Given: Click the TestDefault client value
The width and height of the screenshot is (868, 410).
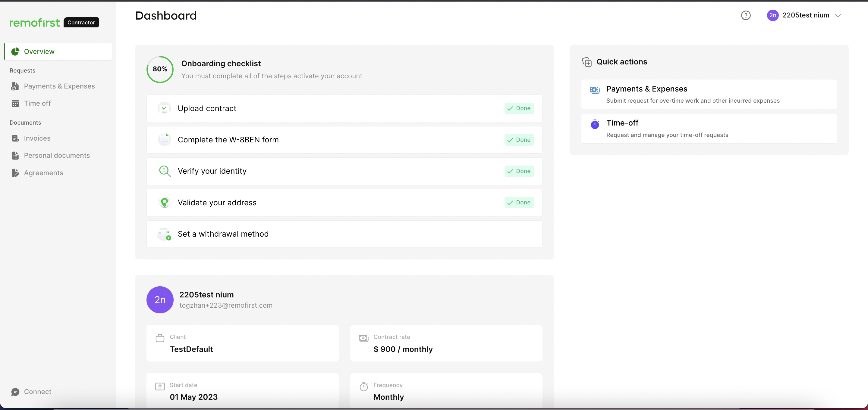Looking at the screenshot, I should point(191,349).
